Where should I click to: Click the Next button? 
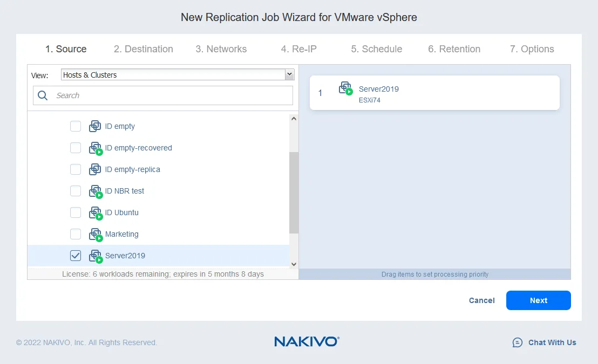(x=538, y=300)
